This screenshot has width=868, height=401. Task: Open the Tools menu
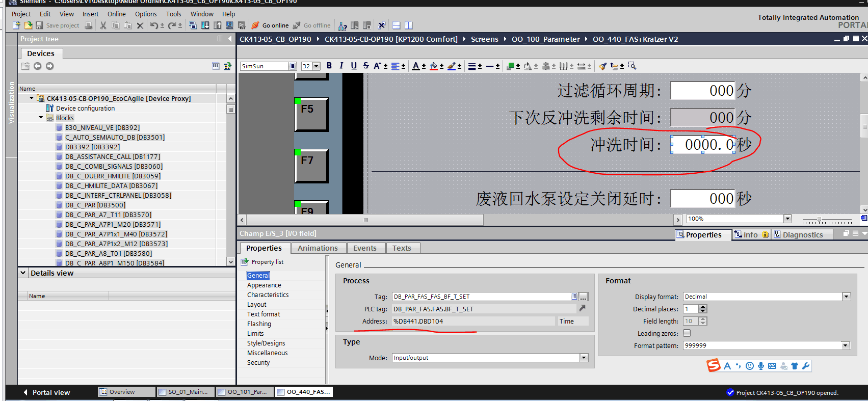coord(174,14)
